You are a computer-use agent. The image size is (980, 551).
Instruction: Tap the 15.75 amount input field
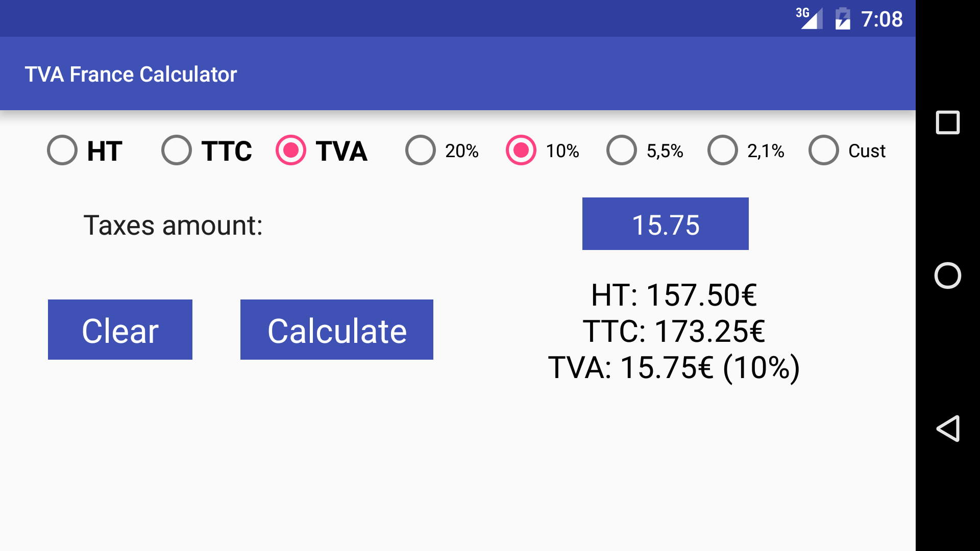tap(665, 224)
